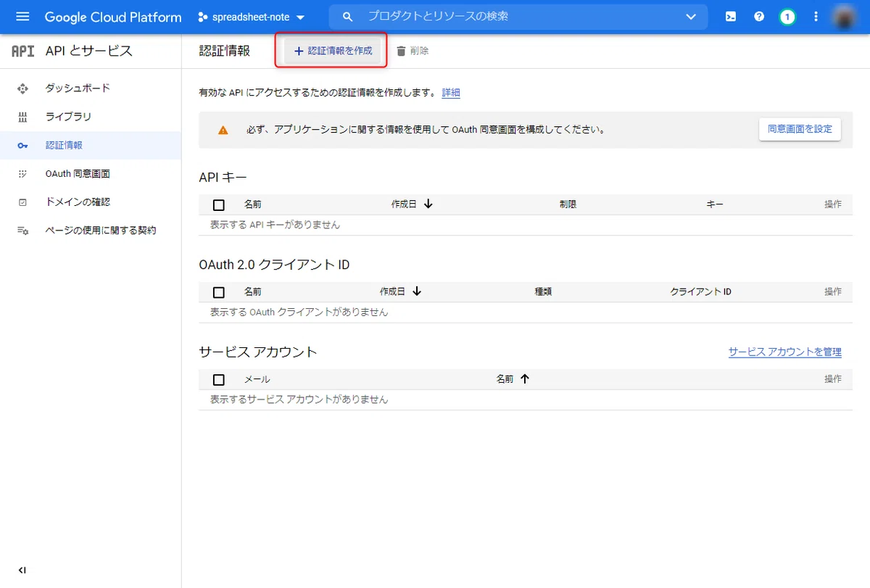Sort サービス アカウント table by 名前
870x588 pixels.
click(513, 378)
